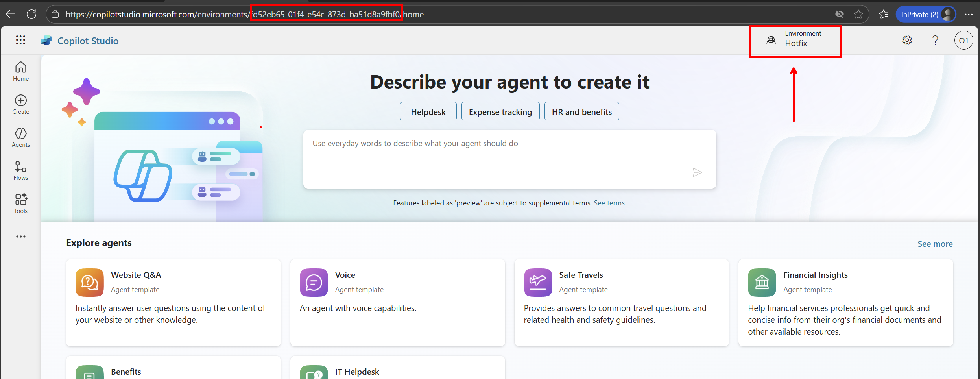Open Create in left sidebar

(x=21, y=105)
